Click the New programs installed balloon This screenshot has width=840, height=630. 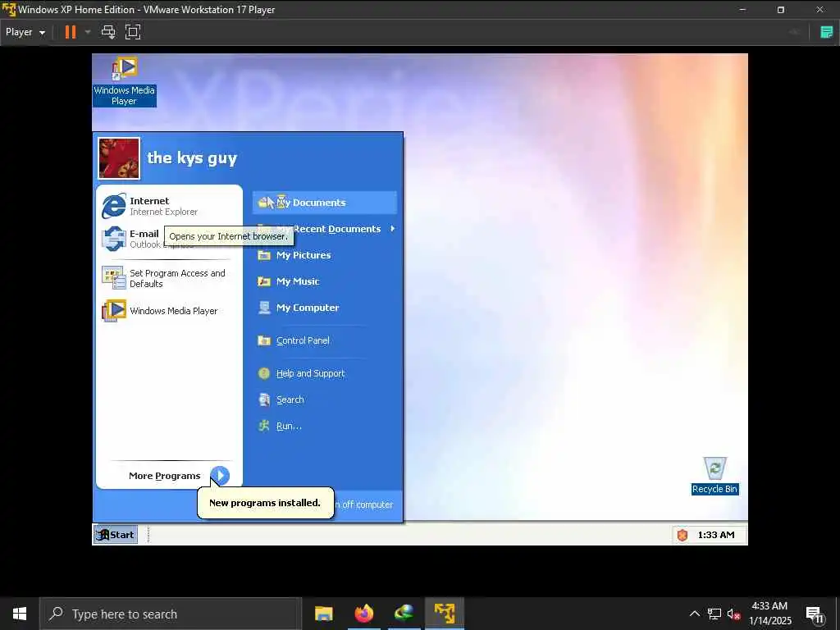coord(265,503)
